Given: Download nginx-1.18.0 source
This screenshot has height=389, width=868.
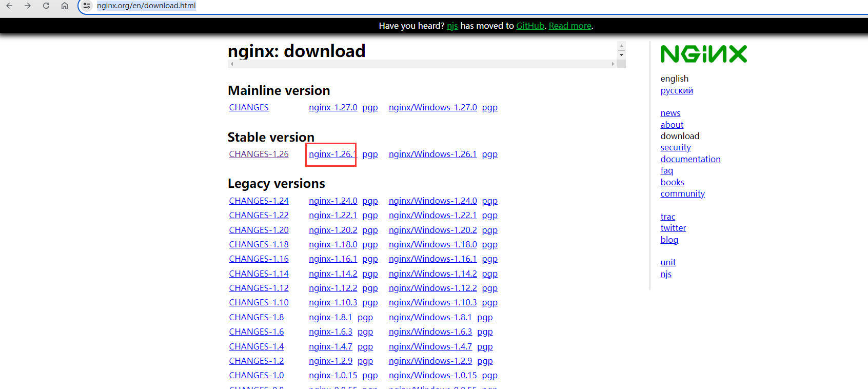Looking at the screenshot, I should point(333,244).
